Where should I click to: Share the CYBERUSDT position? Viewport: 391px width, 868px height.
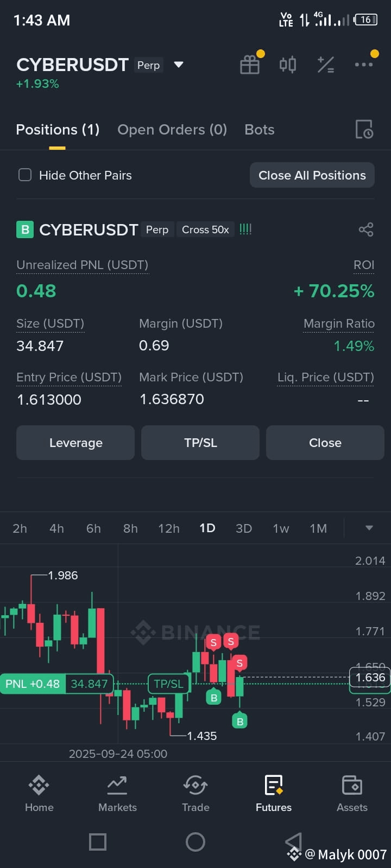coord(366,229)
